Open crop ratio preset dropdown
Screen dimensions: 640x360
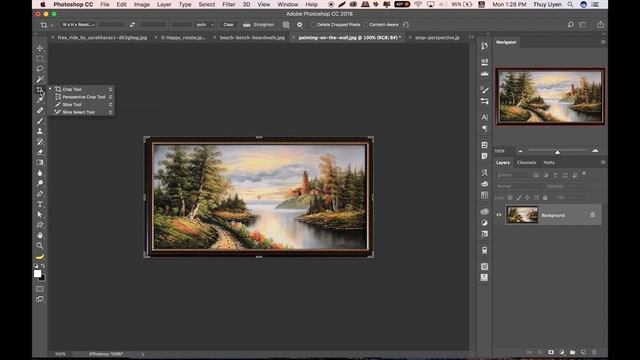tap(78, 24)
